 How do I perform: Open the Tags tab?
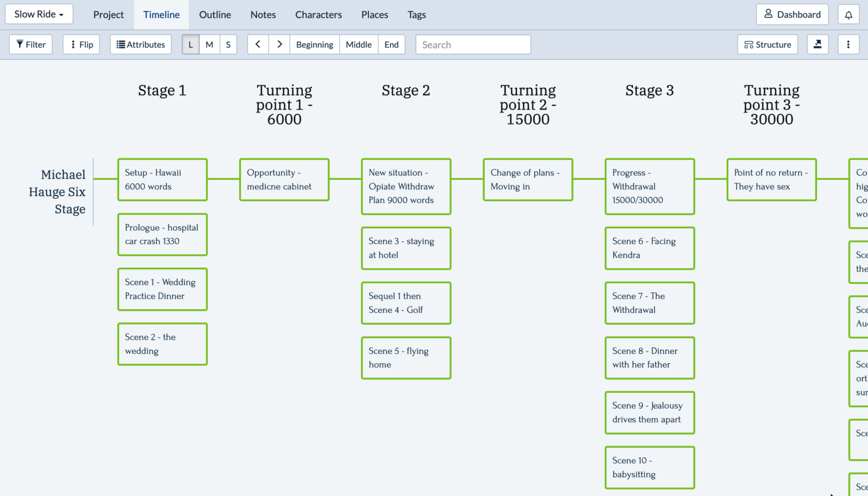click(x=416, y=14)
